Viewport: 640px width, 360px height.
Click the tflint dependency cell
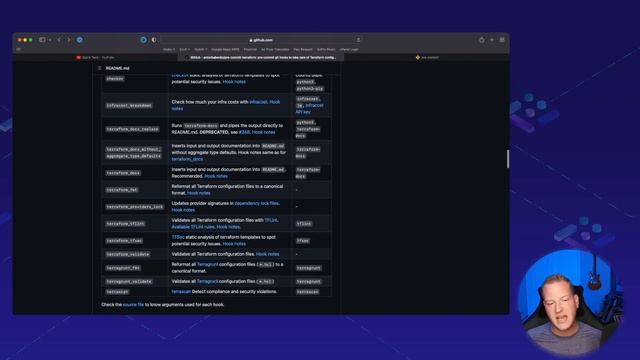pyautogui.click(x=304, y=224)
